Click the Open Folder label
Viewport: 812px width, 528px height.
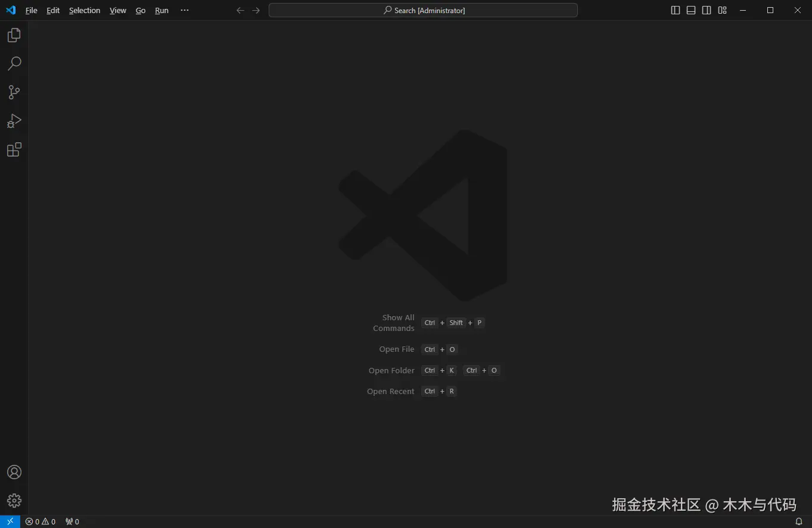[391, 370]
